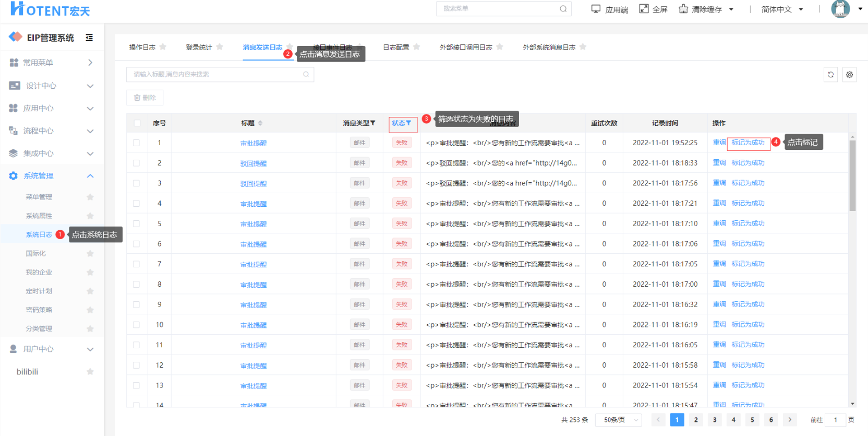Favorite the 菜单管理 star icon
The image size is (868, 436).
click(x=90, y=197)
